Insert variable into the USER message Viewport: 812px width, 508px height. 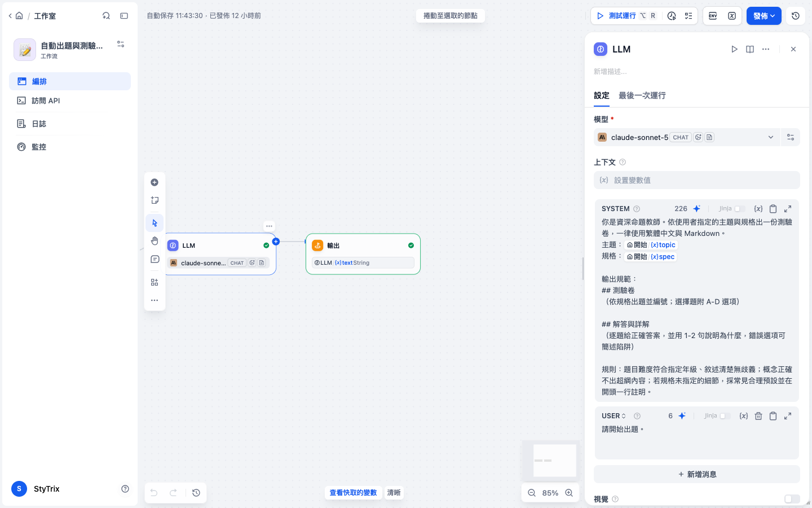pyautogui.click(x=744, y=415)
